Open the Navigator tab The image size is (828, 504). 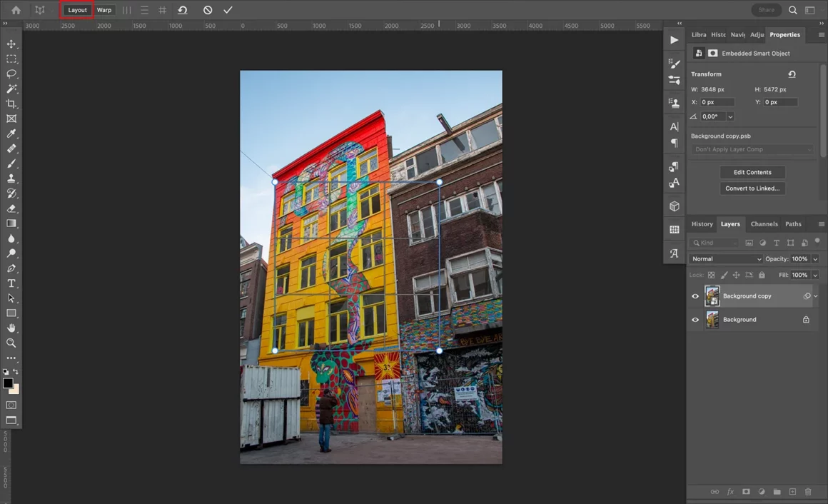(737, 35)
